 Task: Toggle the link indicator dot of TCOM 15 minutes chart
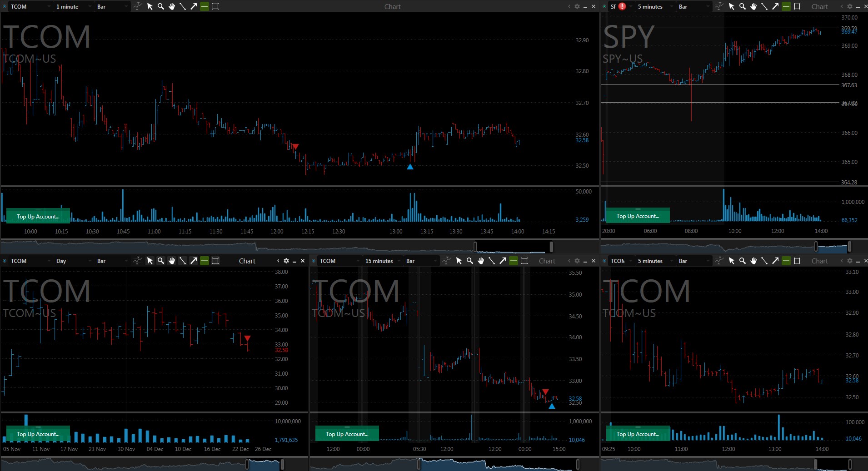(314, 261)
